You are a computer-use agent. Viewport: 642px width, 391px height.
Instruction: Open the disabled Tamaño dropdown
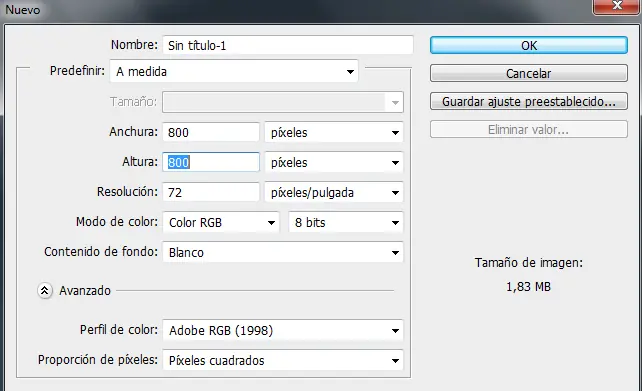283,102
